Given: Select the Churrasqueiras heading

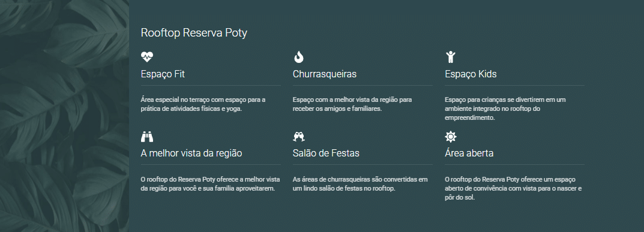Looking at the screenshot, I should tap(325, 74).
